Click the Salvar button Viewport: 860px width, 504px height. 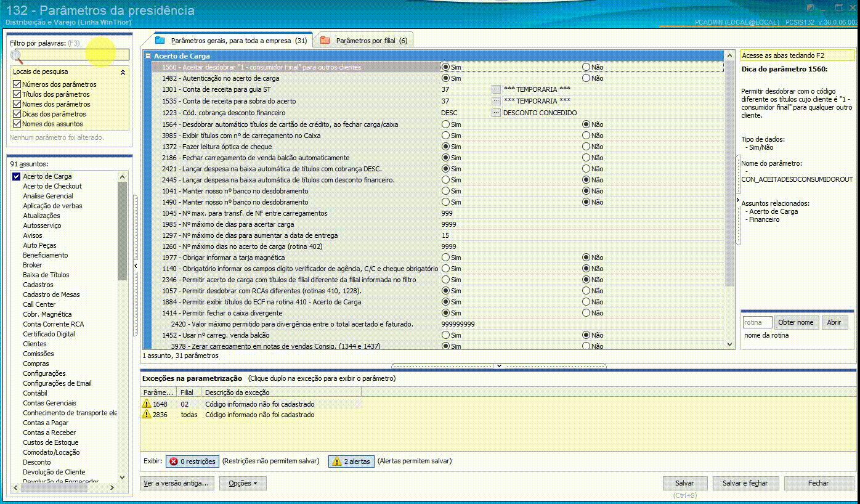coord(684,483)
